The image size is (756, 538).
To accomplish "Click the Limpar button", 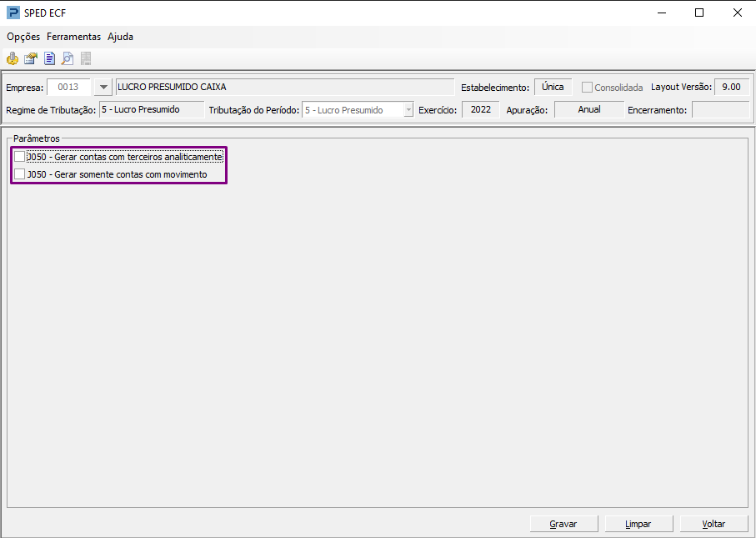I will [x=638, y=524].
